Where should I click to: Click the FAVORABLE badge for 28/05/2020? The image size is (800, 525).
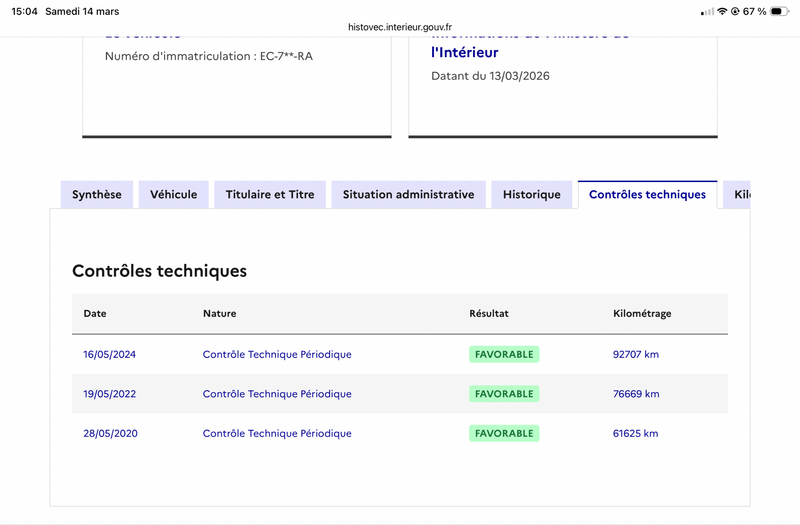[504, 433]
